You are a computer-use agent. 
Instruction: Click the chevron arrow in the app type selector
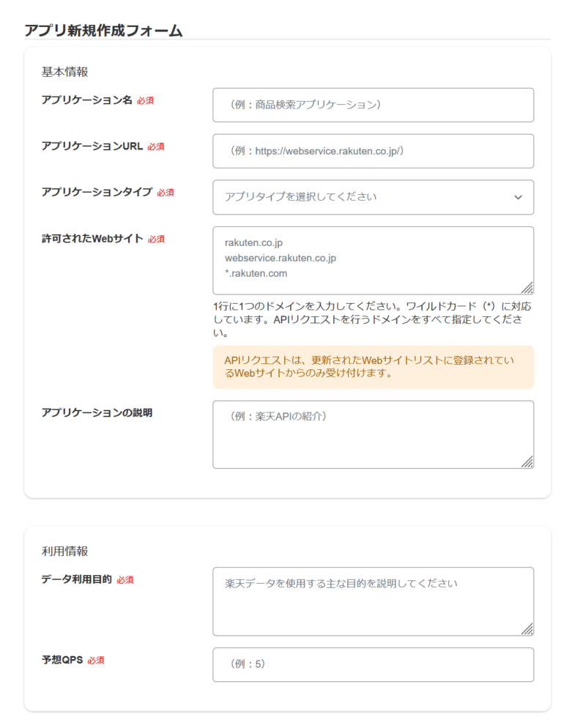(518, 197)
